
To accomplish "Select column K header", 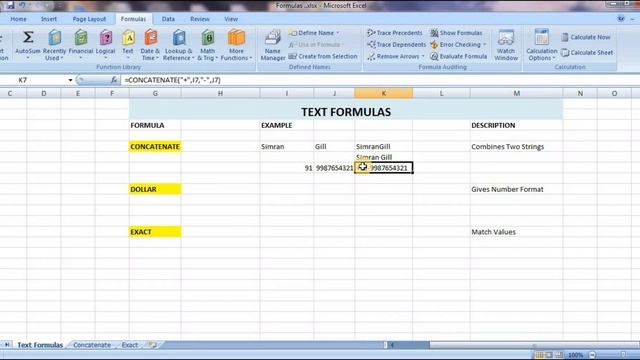I will pos(384,93).
